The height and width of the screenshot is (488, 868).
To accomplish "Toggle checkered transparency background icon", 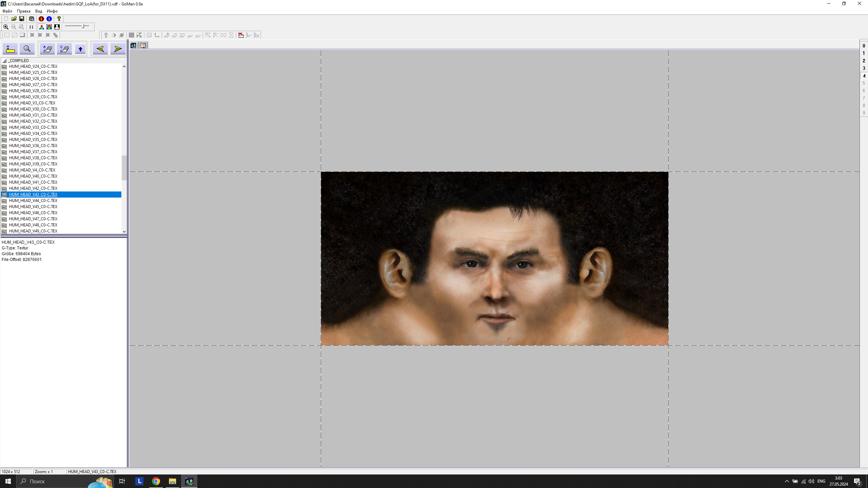I will 49,27.
